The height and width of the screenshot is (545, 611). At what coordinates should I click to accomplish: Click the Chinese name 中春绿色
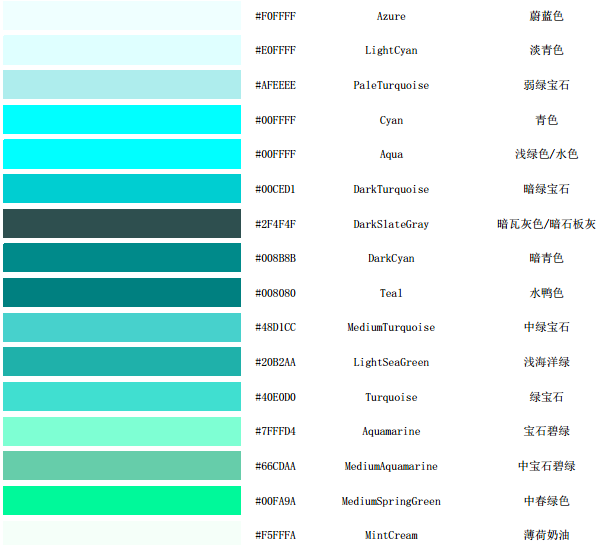pyautogui.click(x=546, y=501)
